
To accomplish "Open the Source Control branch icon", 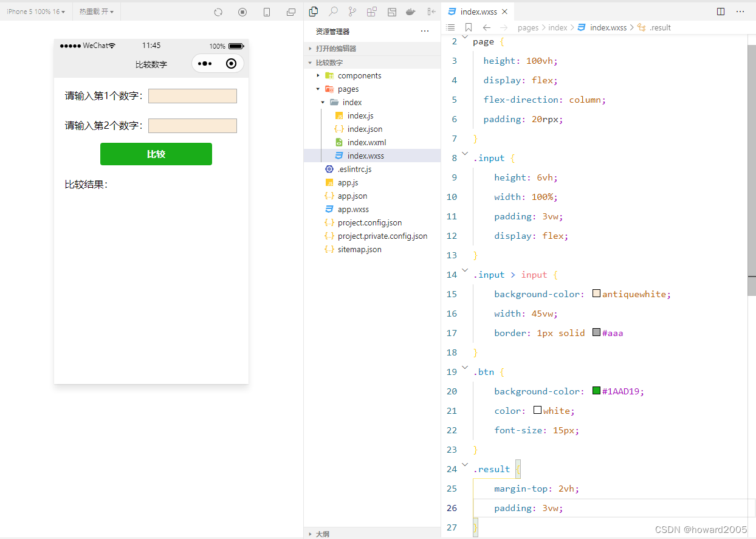I will pos(352,12).
